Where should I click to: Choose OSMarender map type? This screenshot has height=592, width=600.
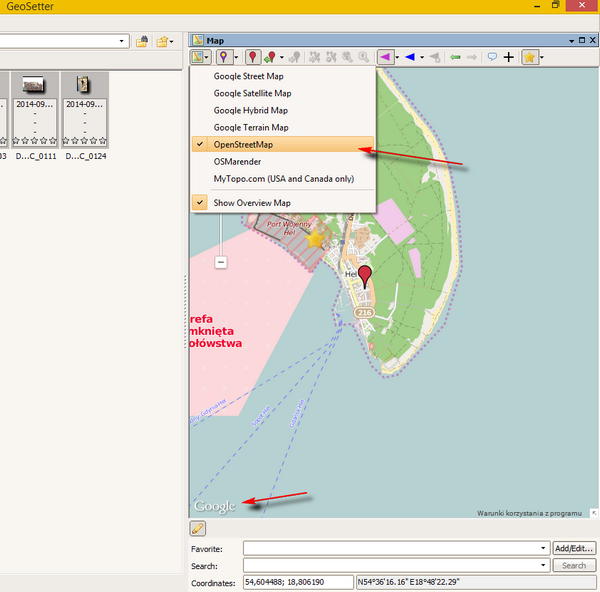(x=282, y=162)
